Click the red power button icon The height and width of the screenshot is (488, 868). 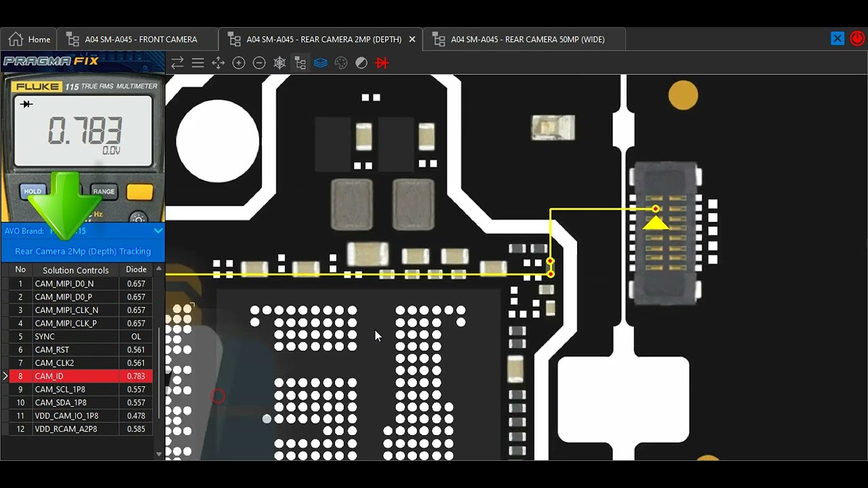point(857,39)
